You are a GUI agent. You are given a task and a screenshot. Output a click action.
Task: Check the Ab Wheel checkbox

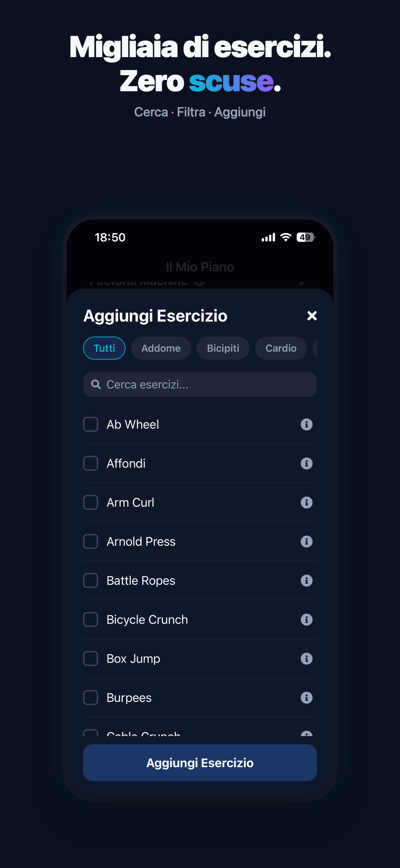91,424
